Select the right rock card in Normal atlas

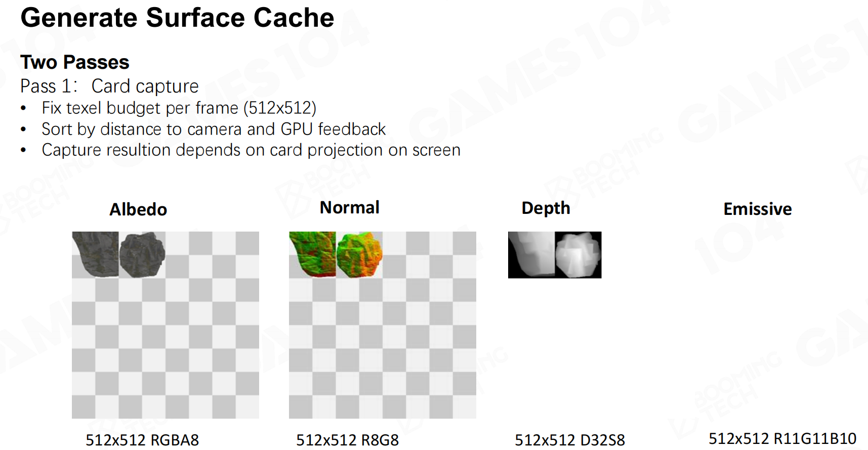click(x=359, y=254)
